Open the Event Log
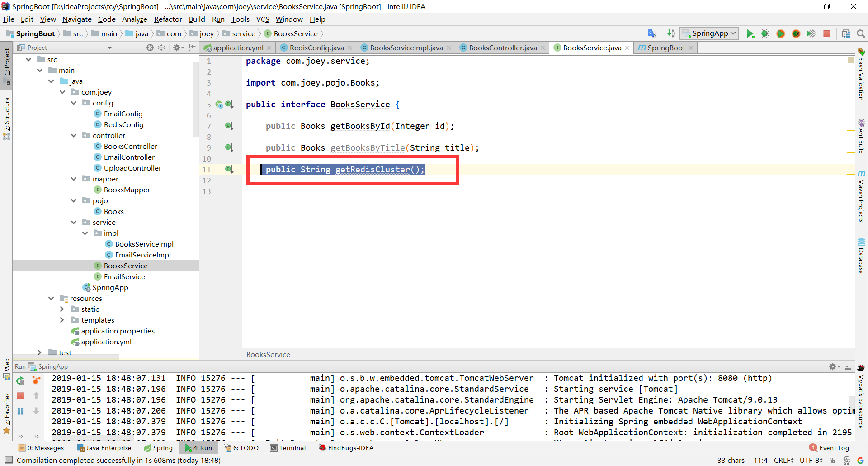 coord(829,448)
